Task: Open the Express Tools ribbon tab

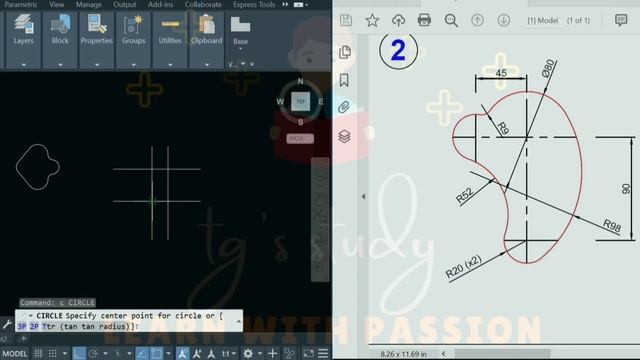Action: tap(254, 4)
